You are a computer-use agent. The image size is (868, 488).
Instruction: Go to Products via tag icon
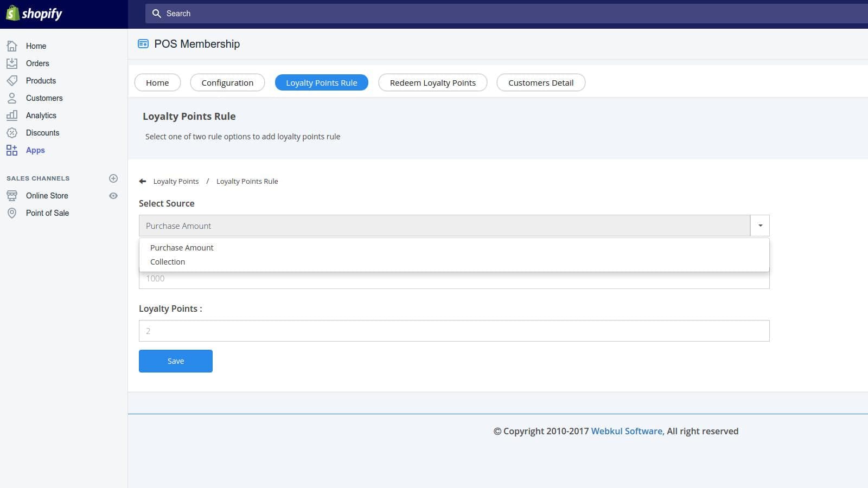[12, 81]
